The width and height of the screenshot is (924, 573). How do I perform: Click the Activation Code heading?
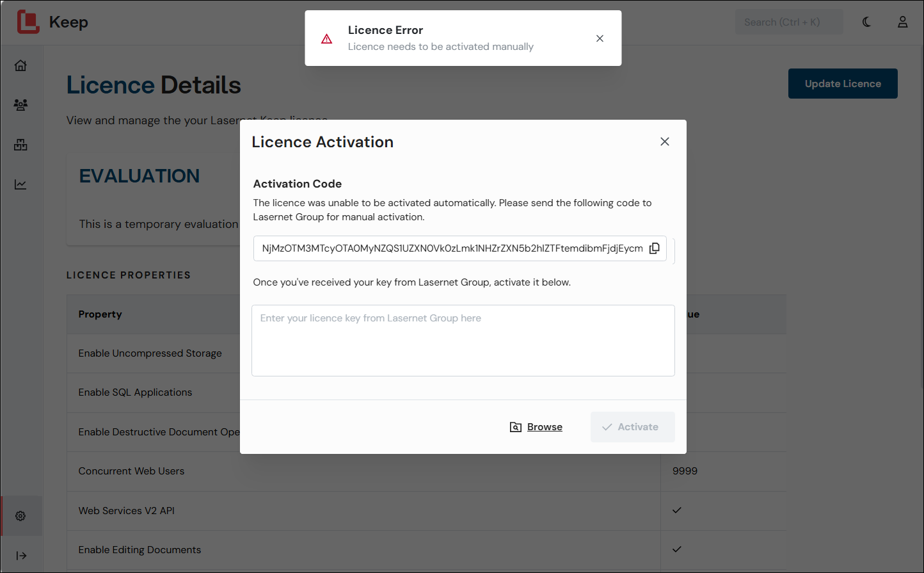click(298, 184)
